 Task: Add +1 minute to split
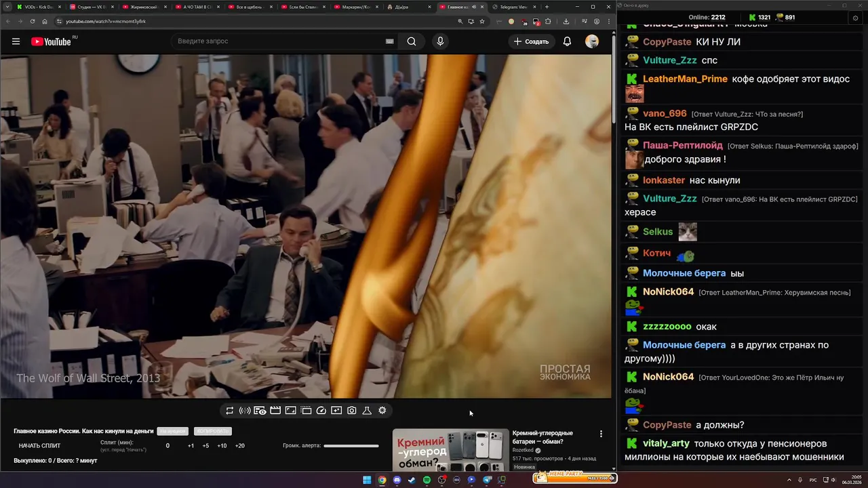(191, 446)
